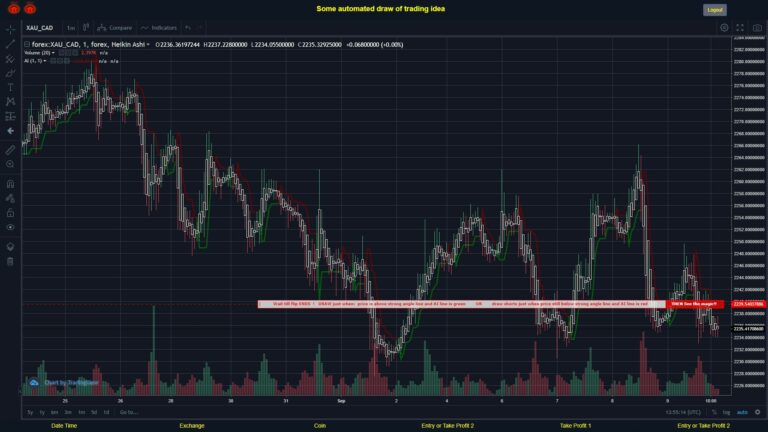Set the range to 6m
The width and height of the screenshot is (768, 432).
point(55,412)
